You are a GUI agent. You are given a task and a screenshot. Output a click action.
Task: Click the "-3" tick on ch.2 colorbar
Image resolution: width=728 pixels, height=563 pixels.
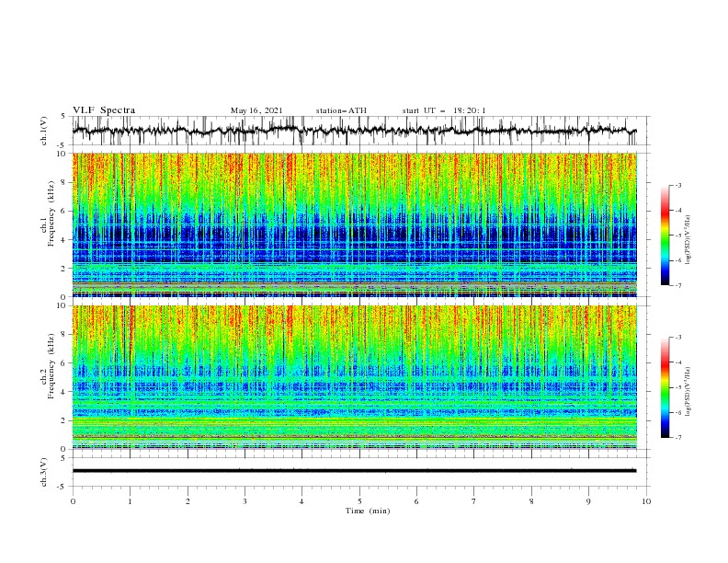tap(677, 338)
